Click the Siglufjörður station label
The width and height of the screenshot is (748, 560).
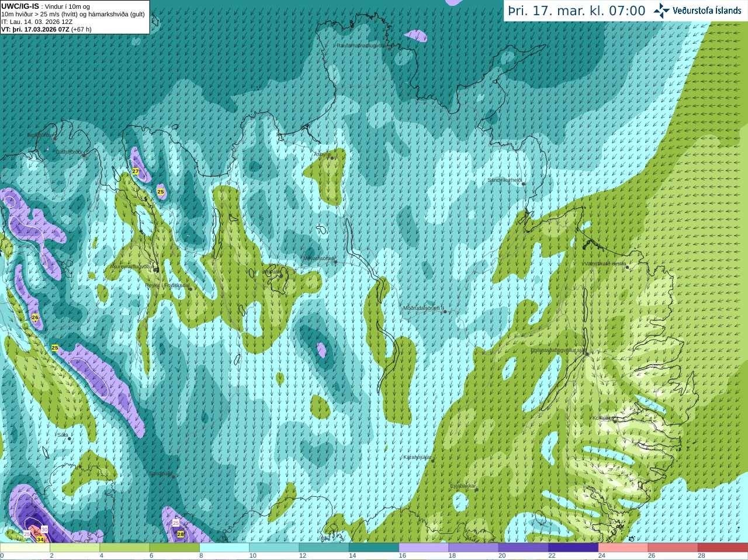pos(40,135)
